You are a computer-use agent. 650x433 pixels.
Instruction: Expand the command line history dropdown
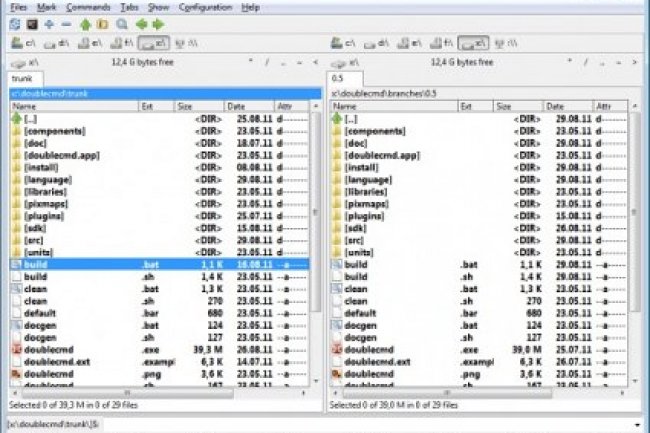[642, 424]
